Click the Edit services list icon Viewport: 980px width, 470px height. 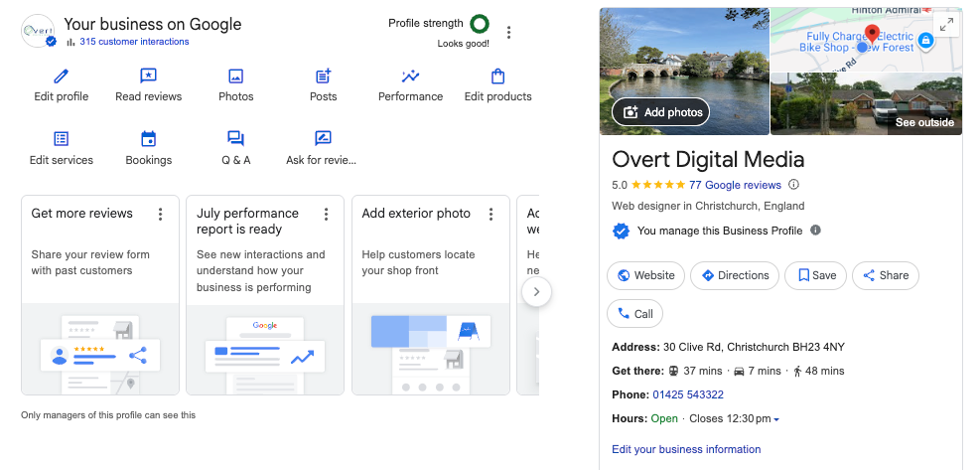point(62,138)
